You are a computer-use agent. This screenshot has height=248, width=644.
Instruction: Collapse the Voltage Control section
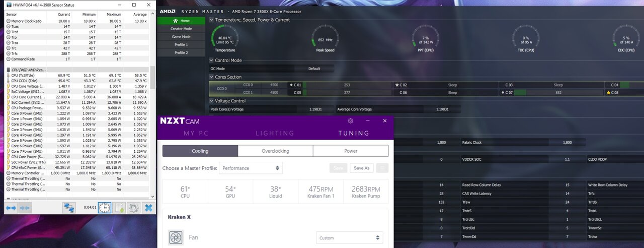point(211,101)
